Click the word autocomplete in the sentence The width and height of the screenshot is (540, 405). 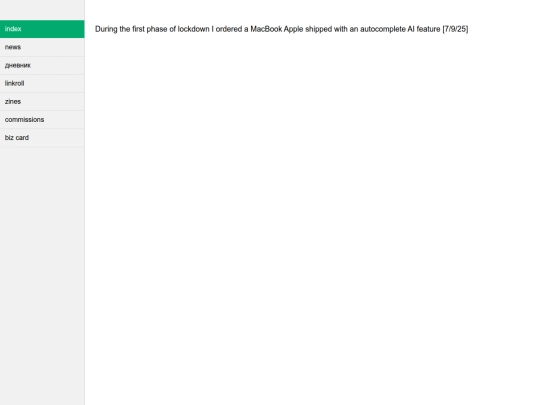coord(383,29)
